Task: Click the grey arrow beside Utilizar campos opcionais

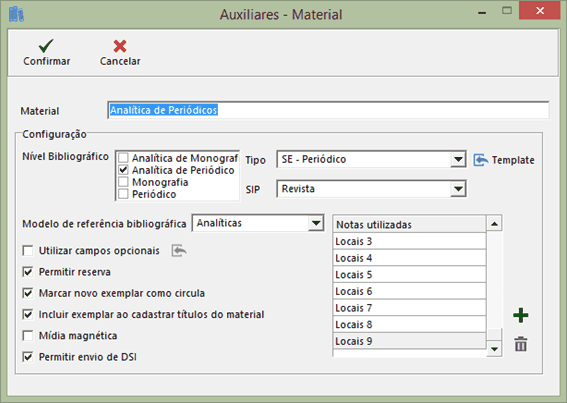Action: [179, 250]
